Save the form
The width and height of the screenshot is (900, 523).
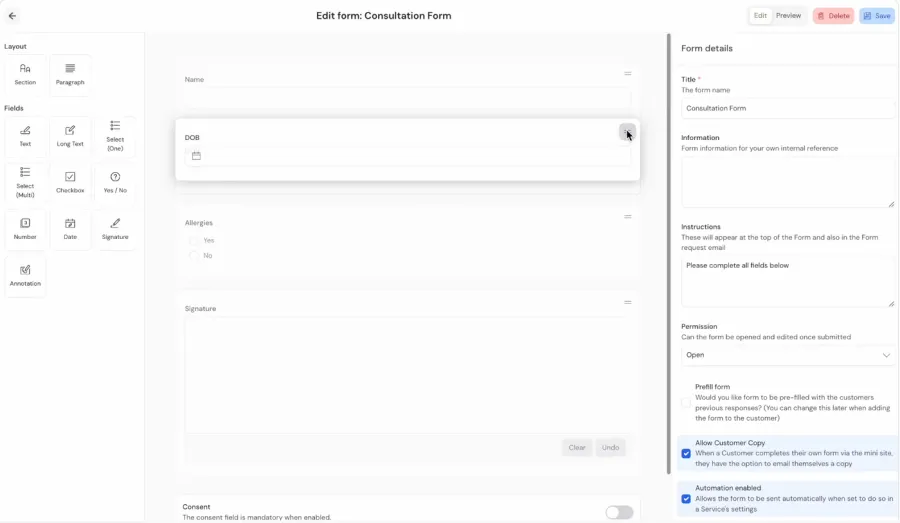[877, 16]
